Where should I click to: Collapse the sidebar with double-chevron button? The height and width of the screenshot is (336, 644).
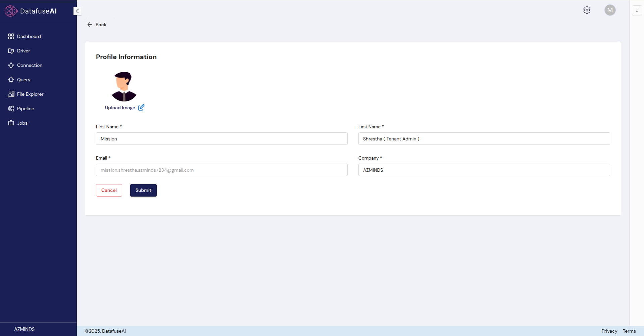(78, 11)
